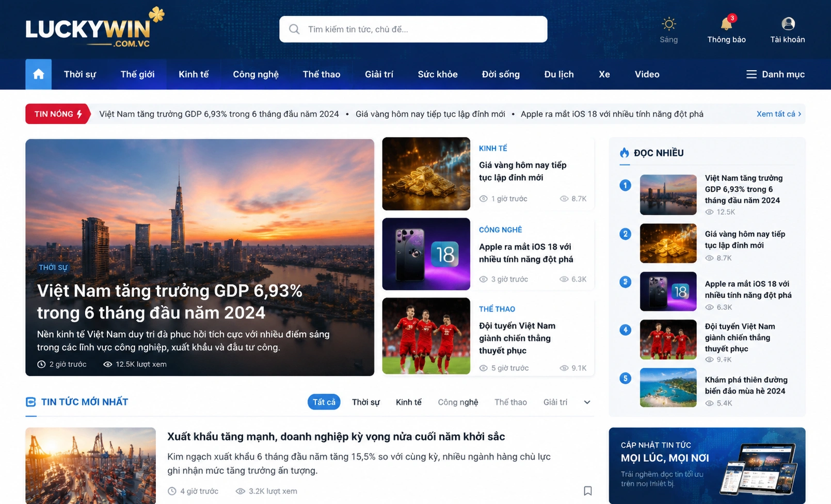Click the home icon in navigation bar

[38, 74]
